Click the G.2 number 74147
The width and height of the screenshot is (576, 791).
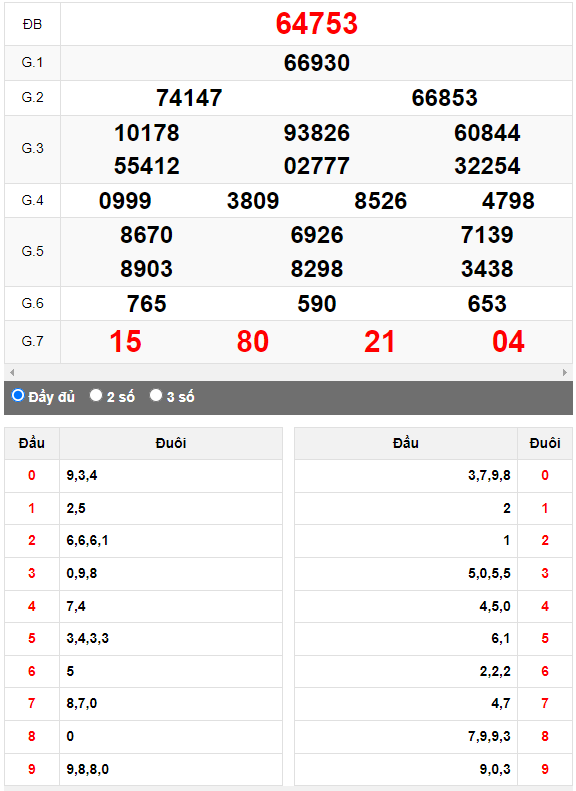click(189, 98)
